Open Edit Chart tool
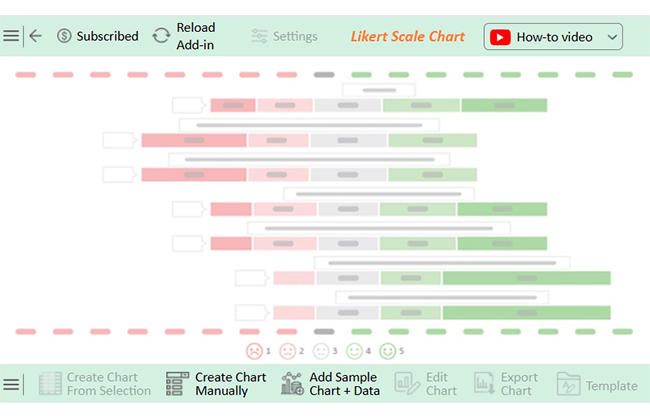 tap(426, 384)
